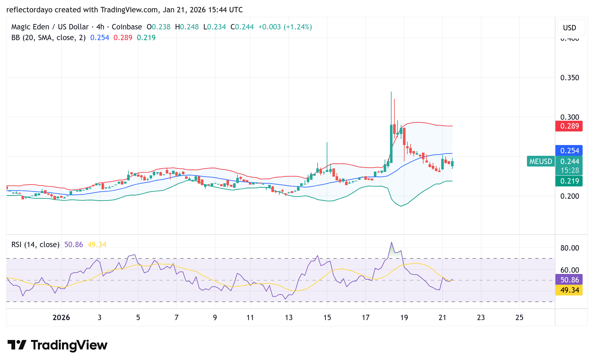This screenshot has width=594, height=364.
Task: Click the 0.300 price axis label
Action: click(570, 117)
